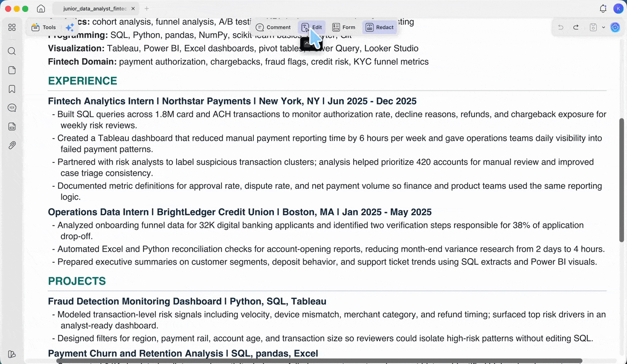
Task: Open the attachments paperclip icon
Action: pyautogui.click(x=12, y=145)
